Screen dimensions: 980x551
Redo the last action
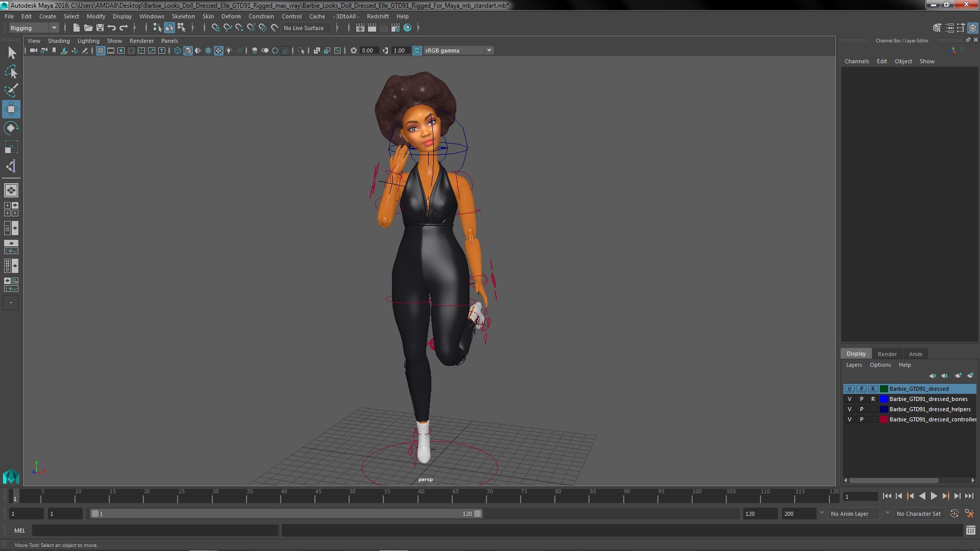coord(124,28)
